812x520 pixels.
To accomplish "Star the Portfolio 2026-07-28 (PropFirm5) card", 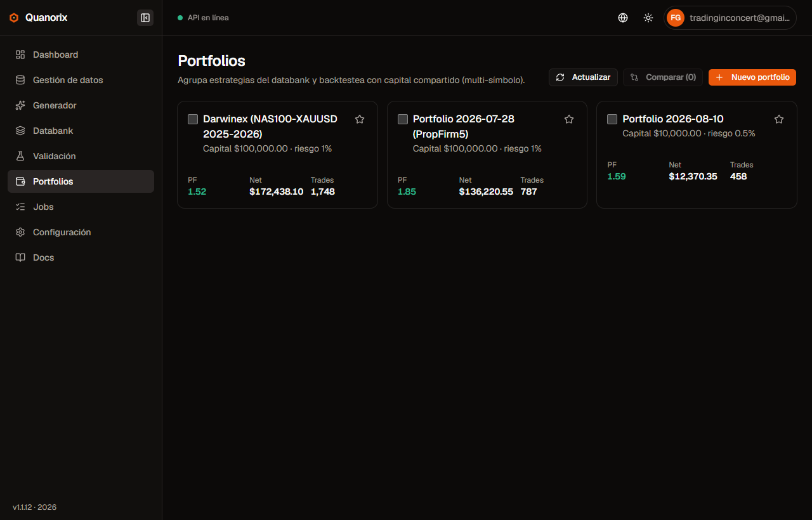I will pos(569,119).
